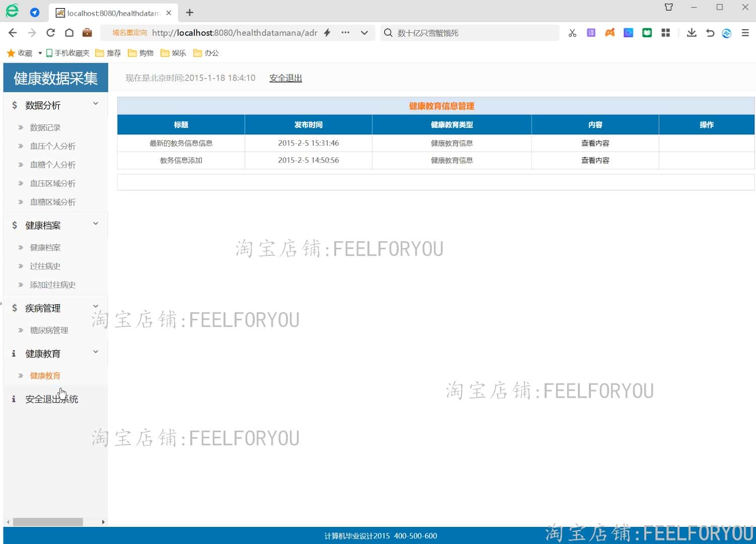Open the three-dot address bar menu
The height and width of the screenshot is (544, 756).
tap(345, 33)
